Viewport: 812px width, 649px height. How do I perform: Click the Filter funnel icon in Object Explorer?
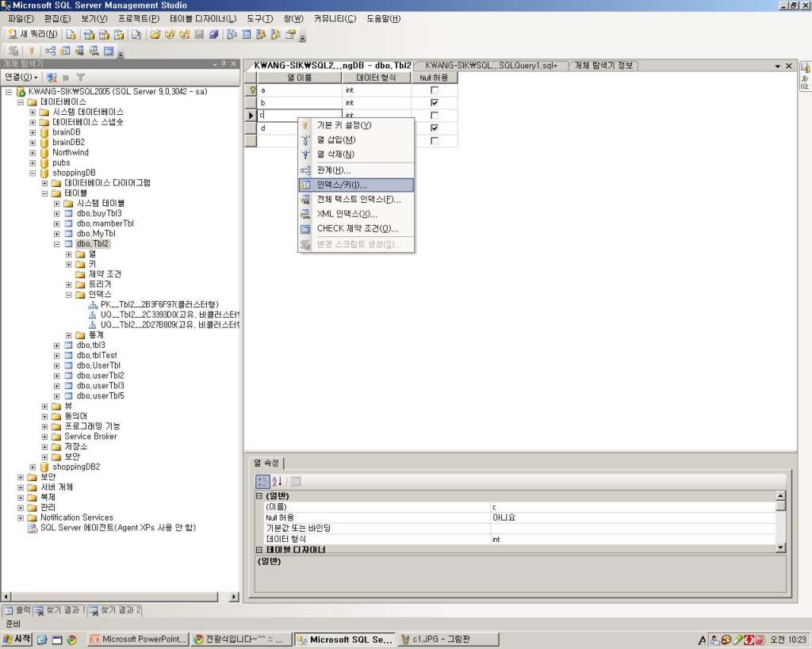point(80,78)
